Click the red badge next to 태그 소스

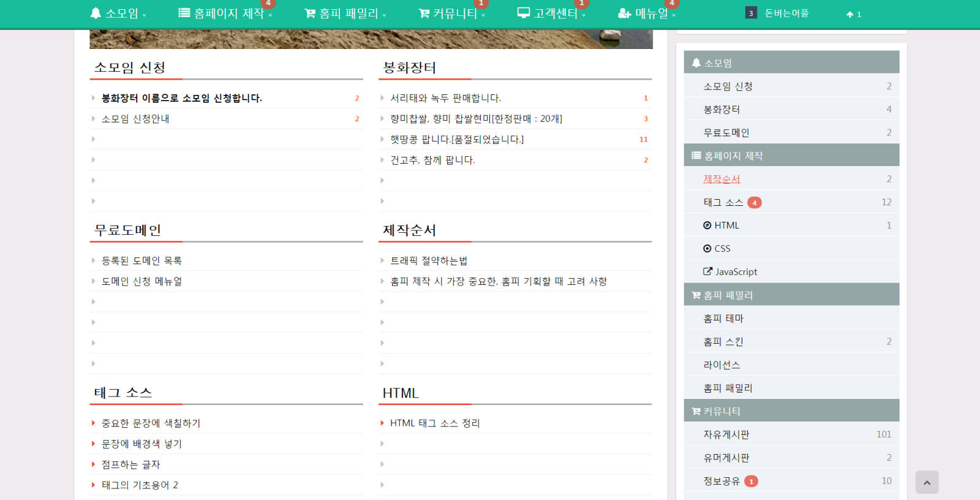point(754,202)
